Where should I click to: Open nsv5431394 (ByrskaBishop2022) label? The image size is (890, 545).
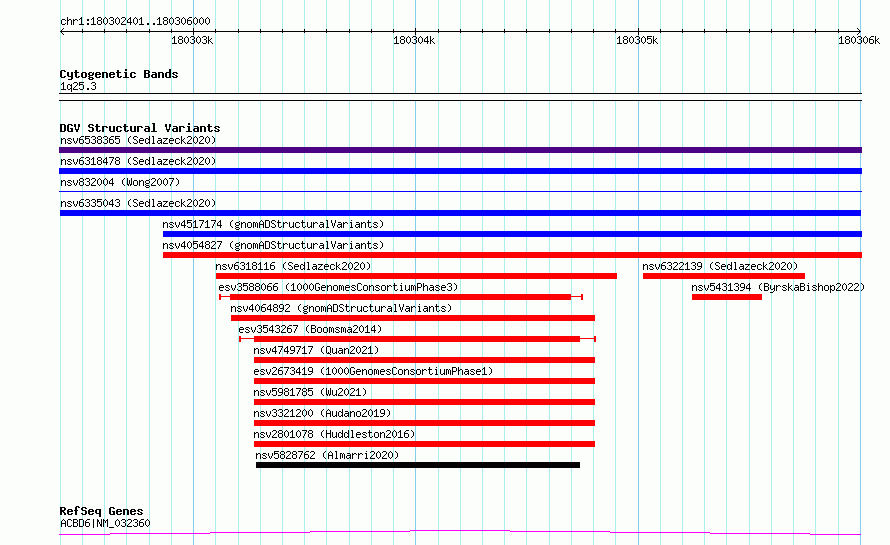(778, 287)
